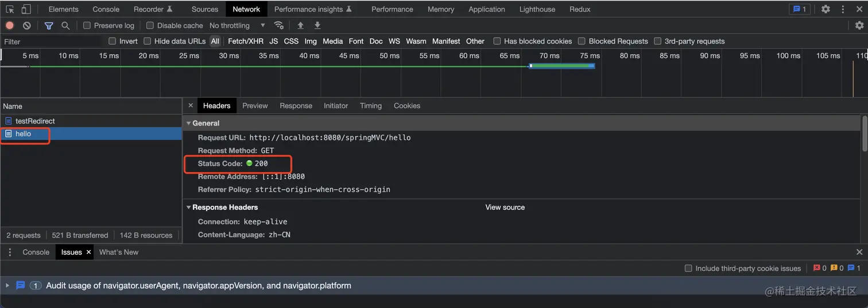Click the hello document icon

point(8,134)
